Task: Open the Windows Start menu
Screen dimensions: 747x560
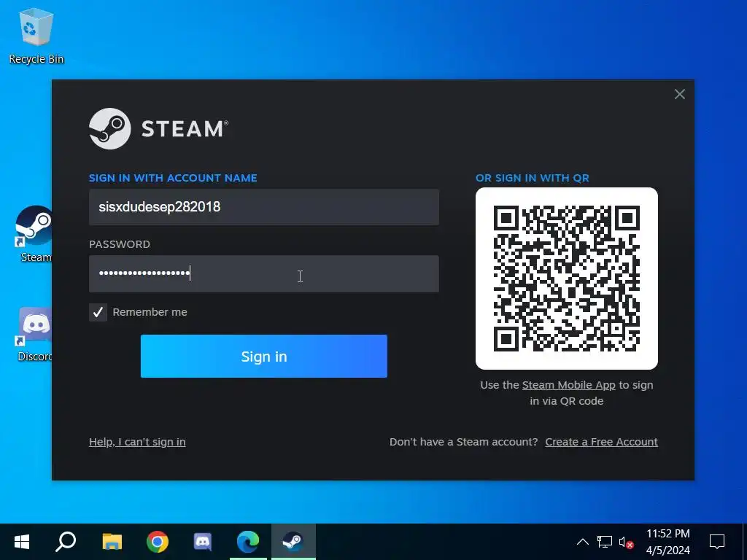Action: pos(21,542)
